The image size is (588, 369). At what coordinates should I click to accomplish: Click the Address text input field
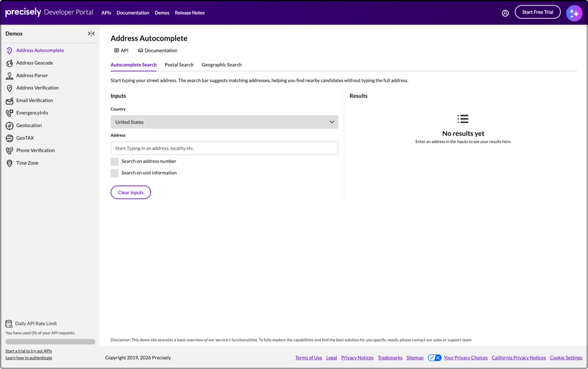(x=224, y=148)
